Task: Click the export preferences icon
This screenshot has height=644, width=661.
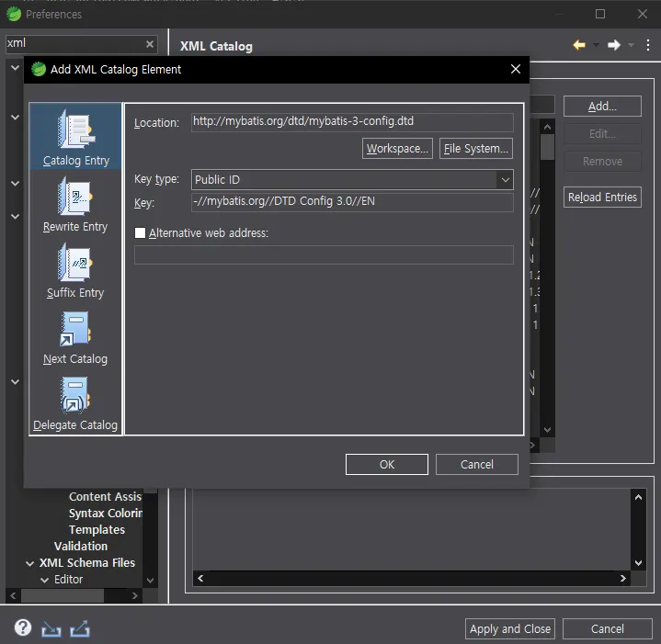Action: tap(80, 628)
